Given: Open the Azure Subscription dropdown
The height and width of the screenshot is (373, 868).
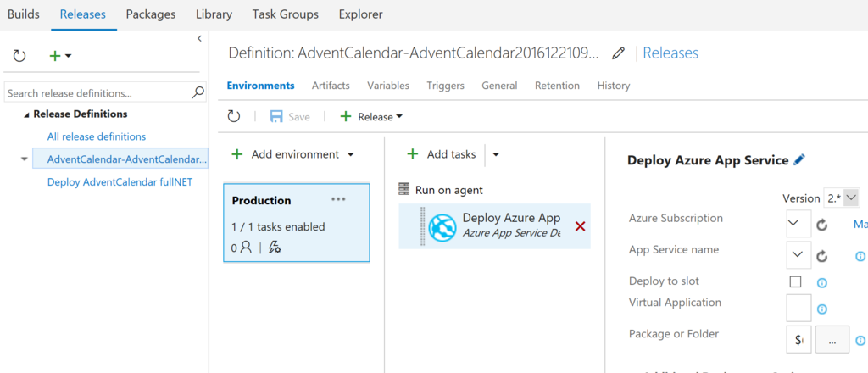Looking at the screenshot, I should tap(798, 224).
